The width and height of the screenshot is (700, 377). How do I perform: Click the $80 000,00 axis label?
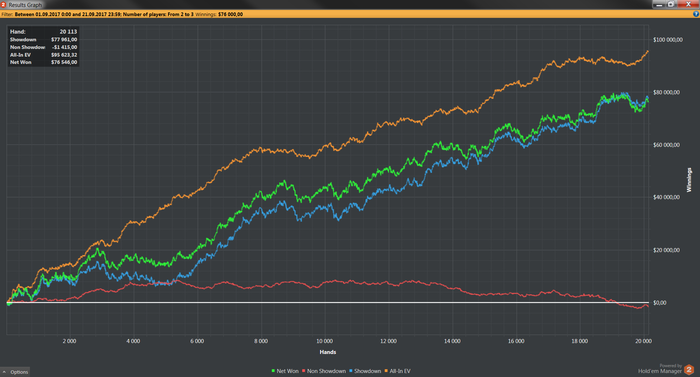point(666,92)
